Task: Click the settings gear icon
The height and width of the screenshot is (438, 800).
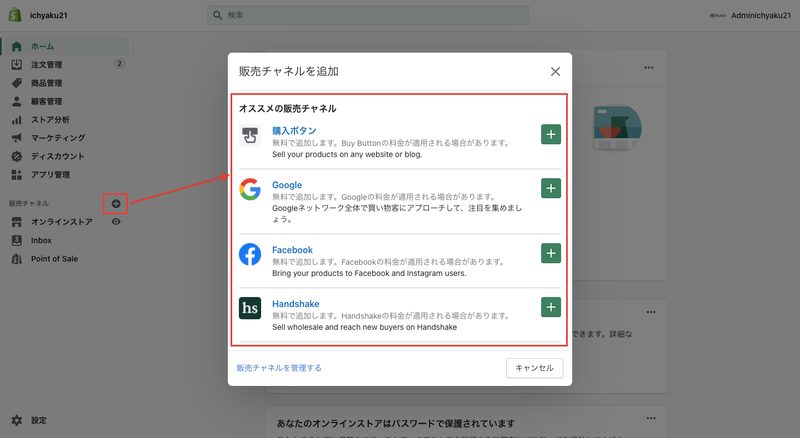Action: [x=16, y=420]
